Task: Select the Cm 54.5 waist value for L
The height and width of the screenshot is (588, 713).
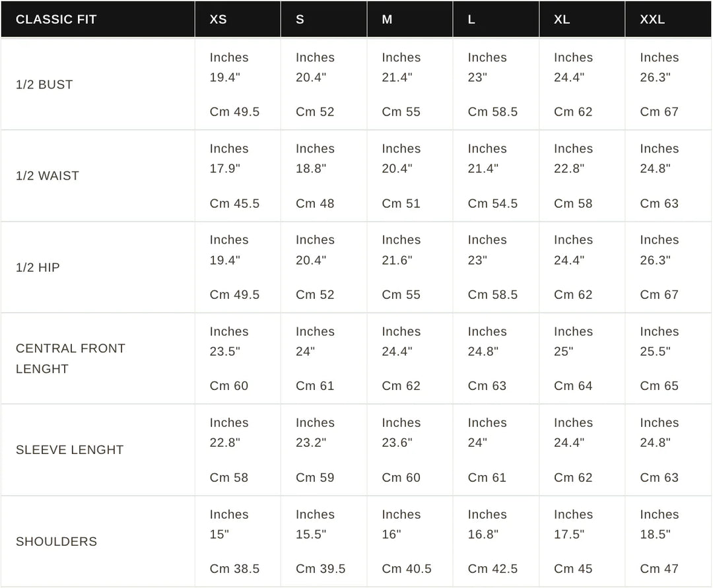Action: 492,203
